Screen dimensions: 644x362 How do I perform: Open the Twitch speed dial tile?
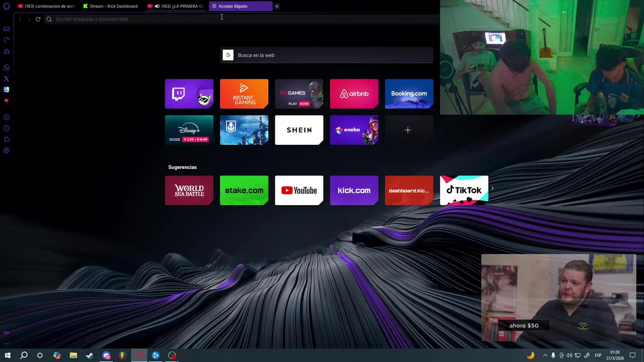click(189, 94)
